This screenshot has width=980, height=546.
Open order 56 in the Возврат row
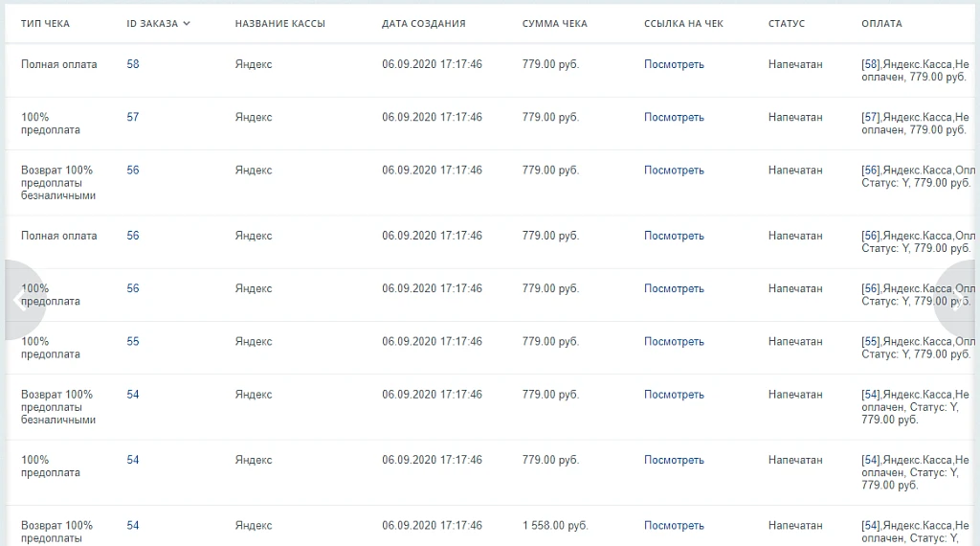pos(132,171)
